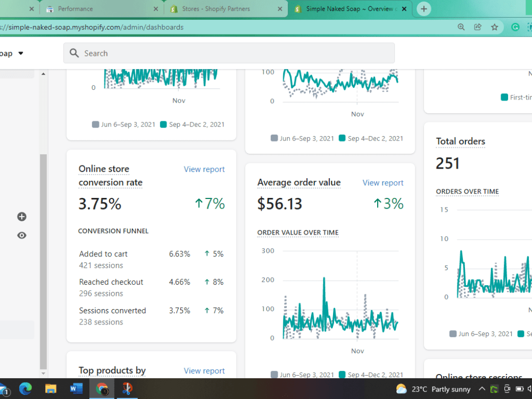This screenshot has width=532, height=399.
Task: Click the Search input field
Action: point(229,53)
